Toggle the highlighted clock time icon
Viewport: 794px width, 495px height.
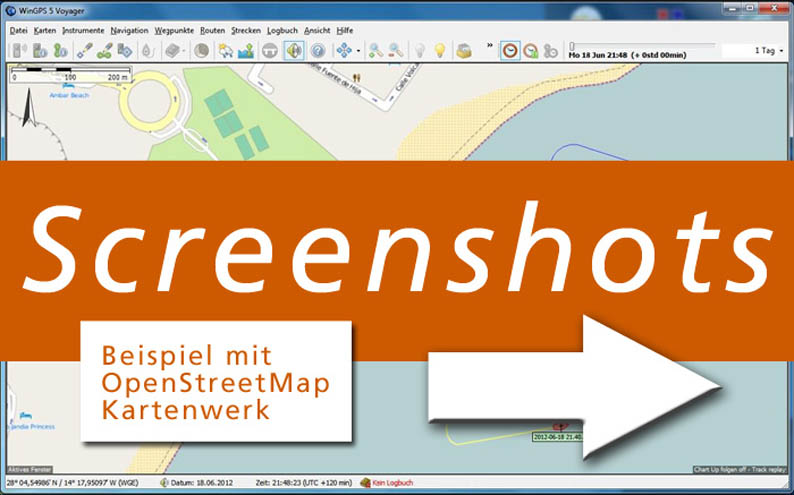click(x=510, y=50)
